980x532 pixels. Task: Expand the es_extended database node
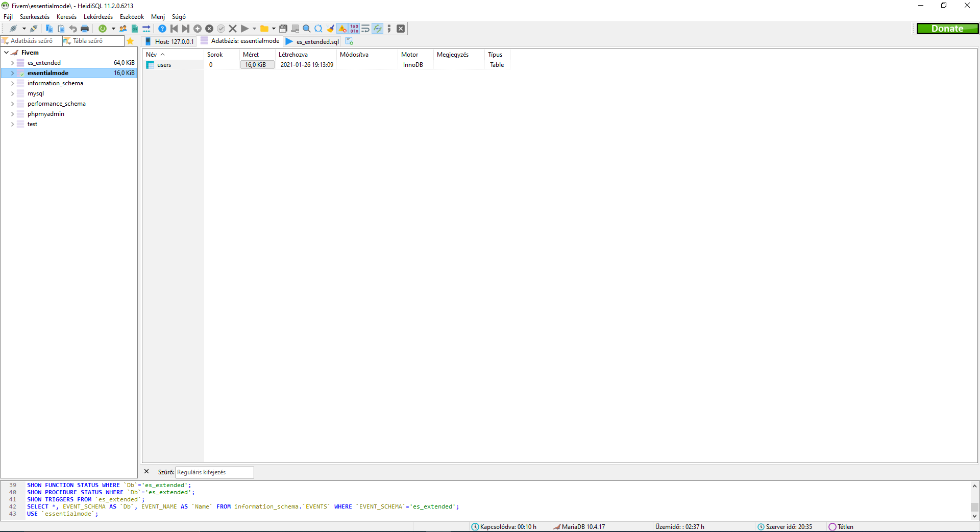pos(12,62)
